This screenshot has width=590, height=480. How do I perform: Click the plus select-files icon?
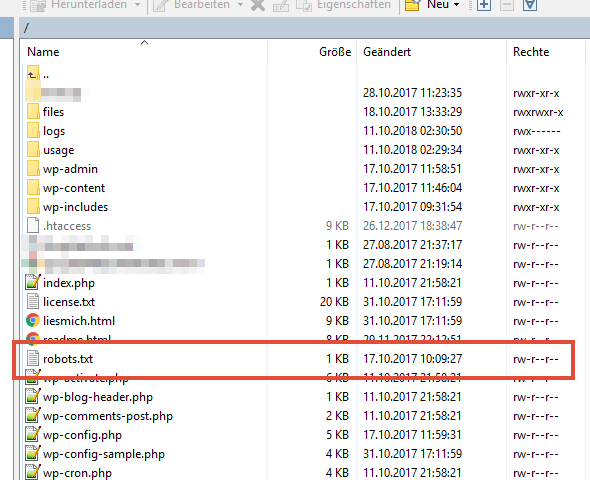[x=484, y=5]
